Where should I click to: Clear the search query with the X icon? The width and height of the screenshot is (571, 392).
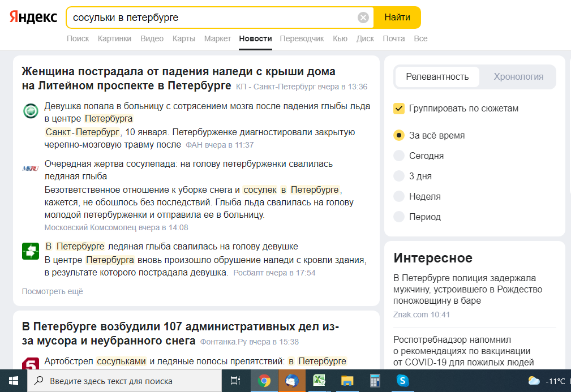click(363, 18)
